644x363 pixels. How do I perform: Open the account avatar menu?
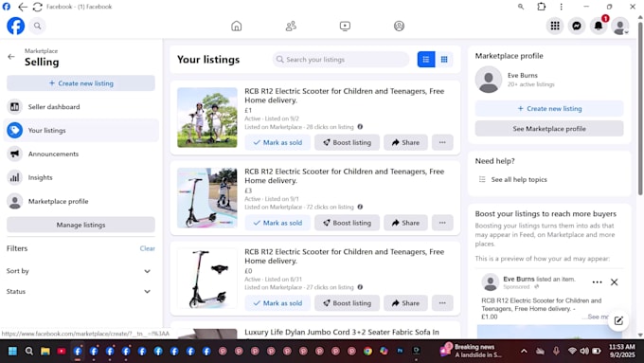[620, 26]
